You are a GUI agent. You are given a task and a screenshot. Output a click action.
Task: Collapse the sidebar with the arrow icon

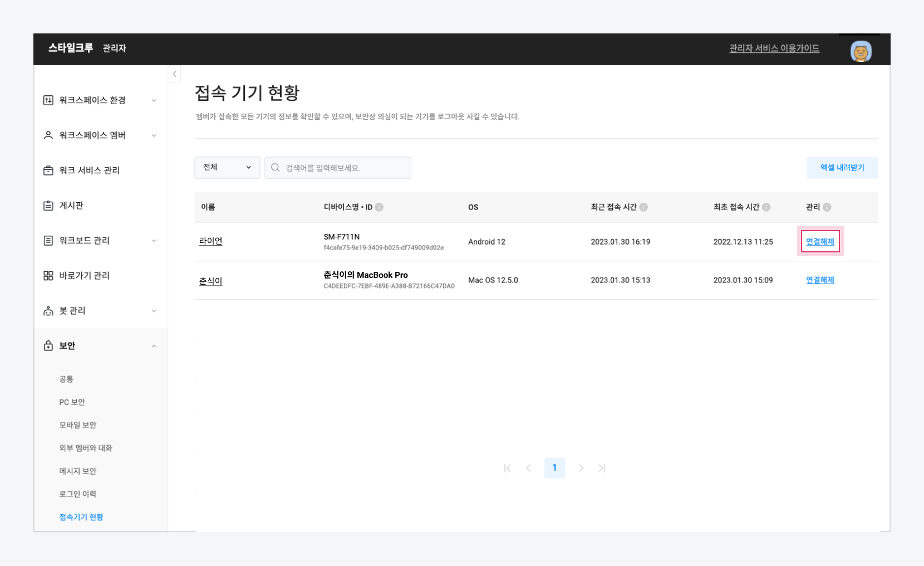[x=174, y=74]
